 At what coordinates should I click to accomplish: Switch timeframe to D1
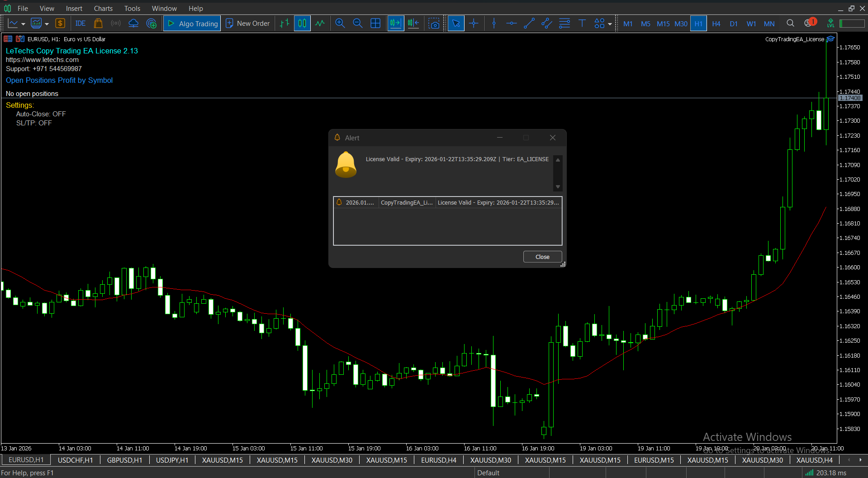(734, 24)
